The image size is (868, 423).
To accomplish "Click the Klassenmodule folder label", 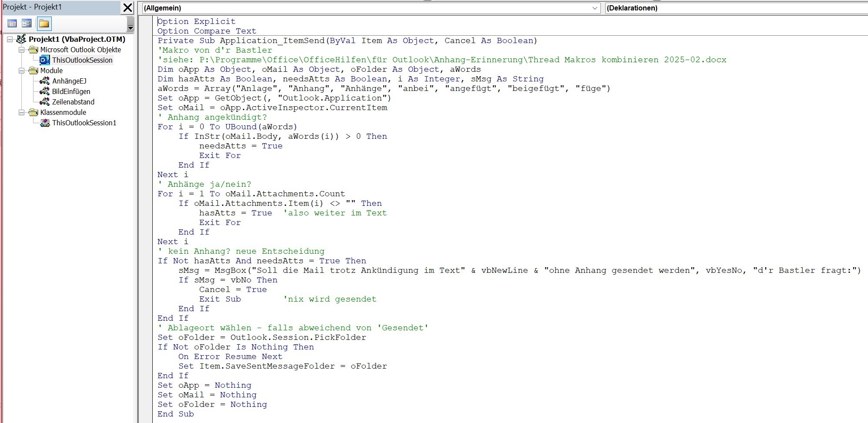I will (63, 112).
